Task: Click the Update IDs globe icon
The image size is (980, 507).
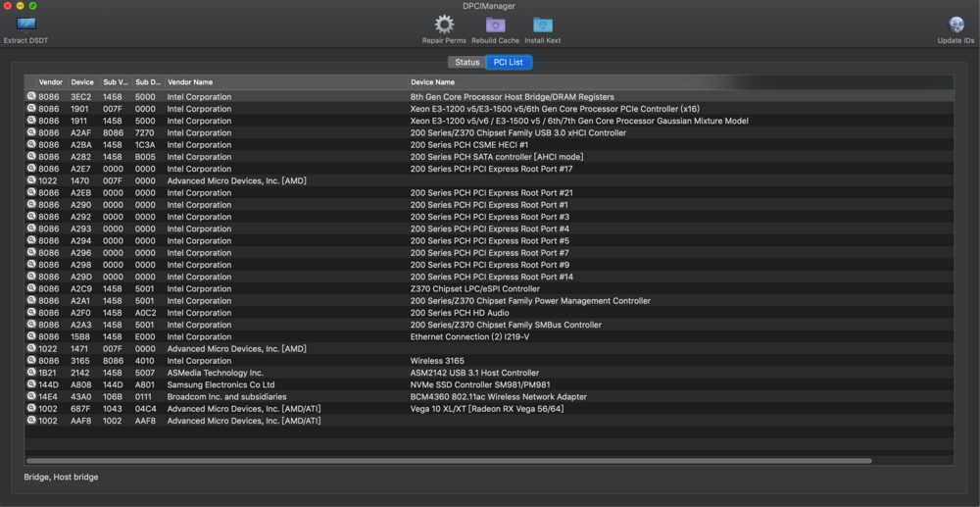Action: [x=955, y=25]
